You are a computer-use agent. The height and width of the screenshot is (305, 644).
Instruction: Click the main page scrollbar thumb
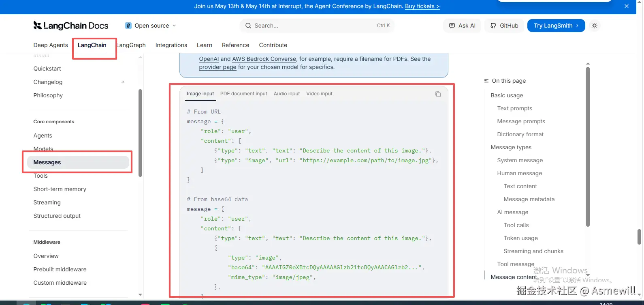640,237
